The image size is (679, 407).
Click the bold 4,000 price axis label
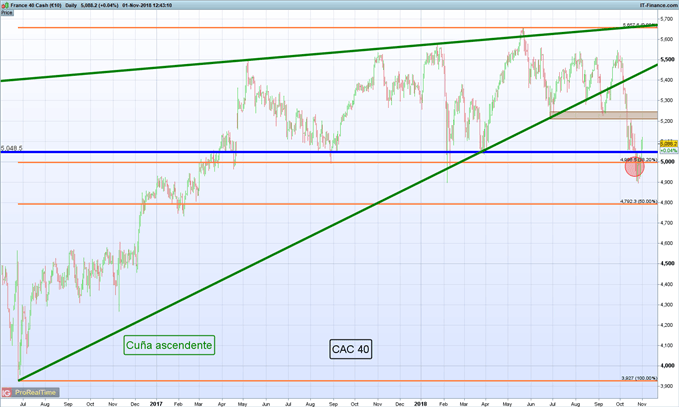click(667, 366)
